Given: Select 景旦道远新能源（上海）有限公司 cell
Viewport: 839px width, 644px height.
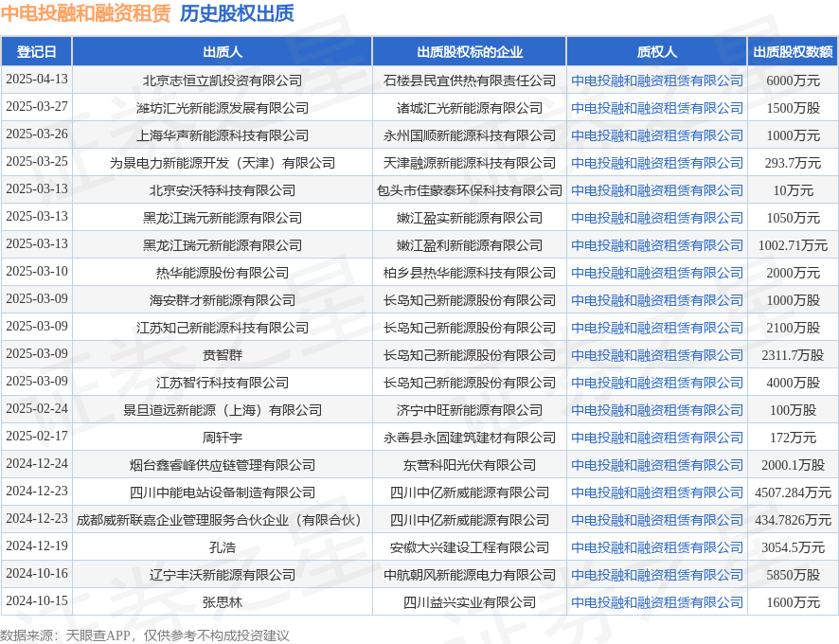Looking at the screenshot, I should (x=222, y=410).
